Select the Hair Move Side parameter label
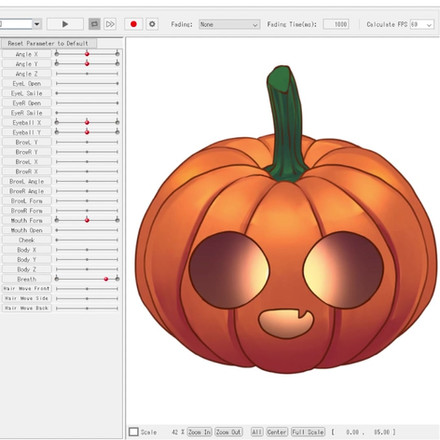Image resolution: width=440 pixels, height=440 pixels. (x=27, y=298)
